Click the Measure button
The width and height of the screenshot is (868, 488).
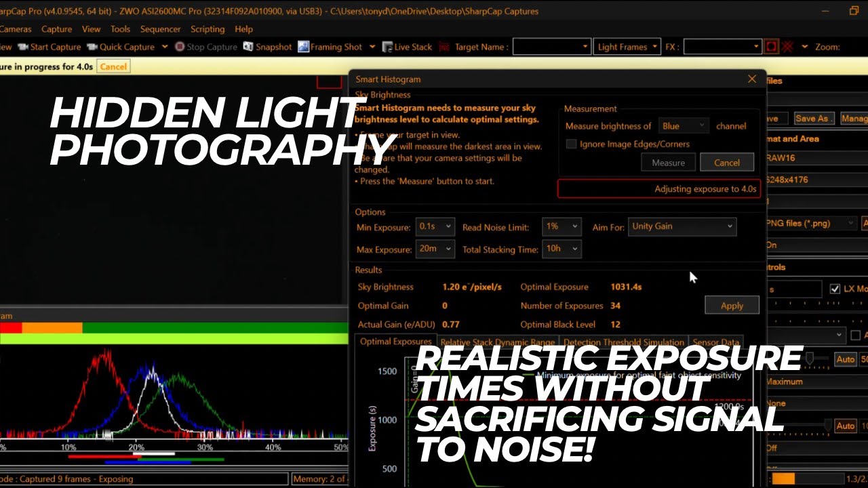668,163
